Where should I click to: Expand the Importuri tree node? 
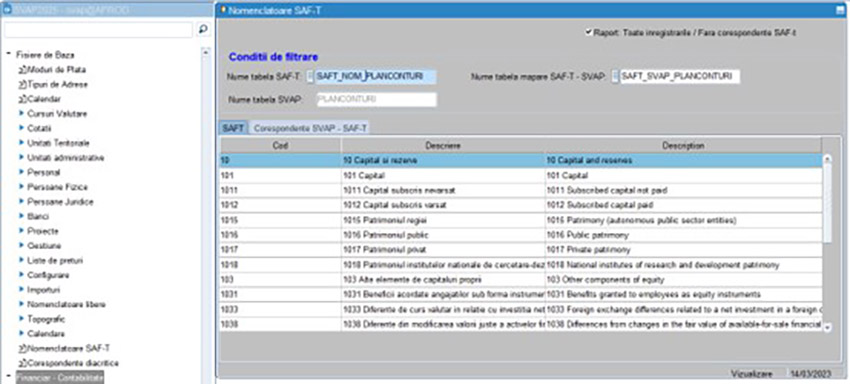coord(22,290)
